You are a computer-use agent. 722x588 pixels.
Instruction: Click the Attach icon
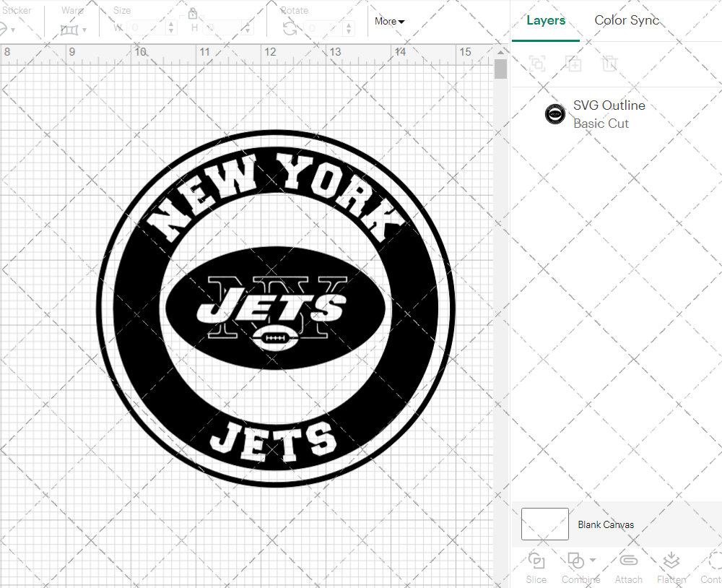pos(628,561)
